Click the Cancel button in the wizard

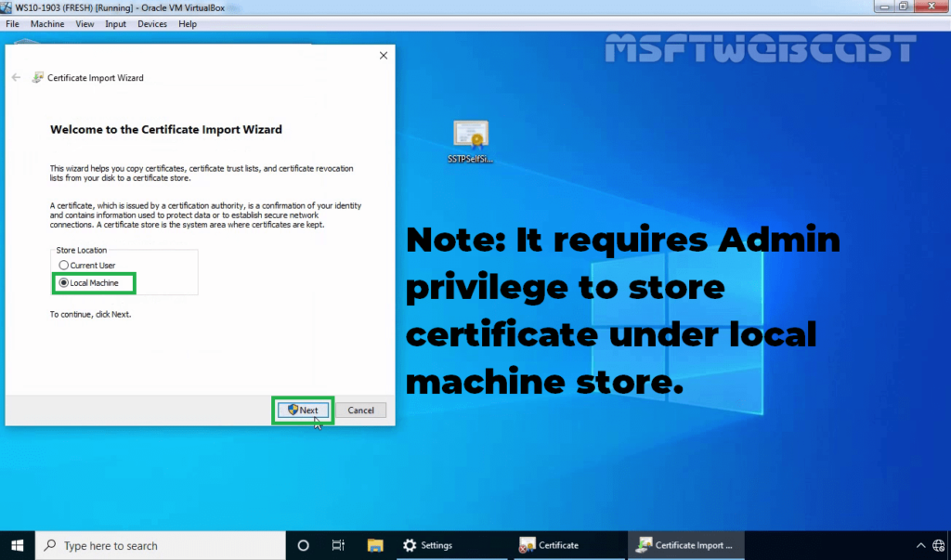pyautogui.click(x=361, y=410)
